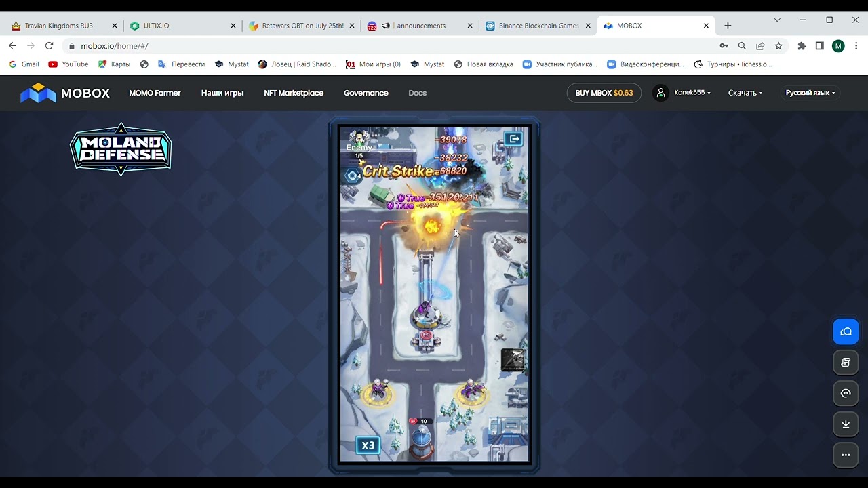Screen dimensions: 868x488
Task: Close the ULTIX.IO tab
Action: click(233, 26)
